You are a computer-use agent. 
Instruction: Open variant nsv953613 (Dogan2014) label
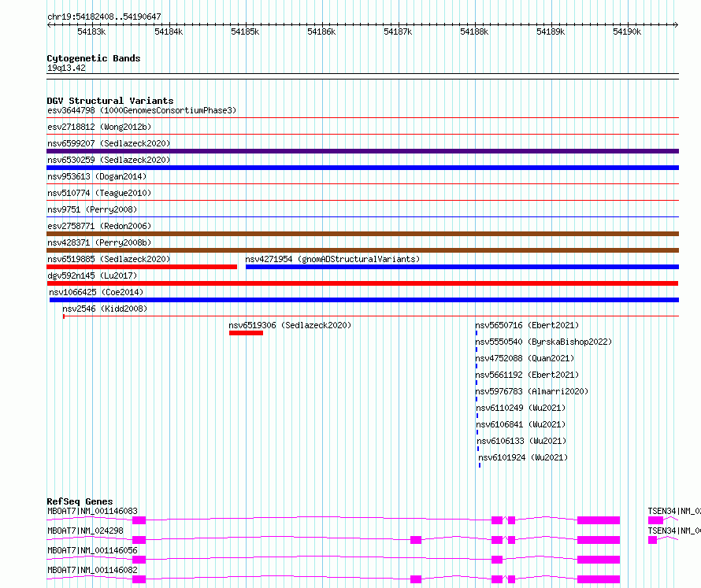[97, 176]
